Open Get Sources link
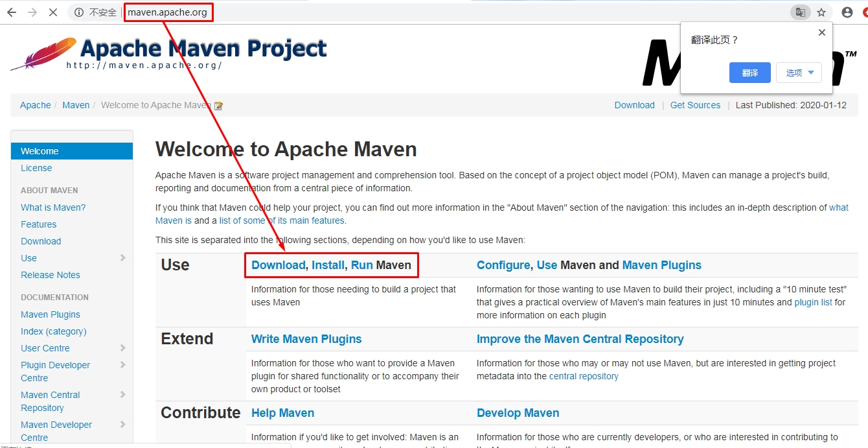Image resolution: width=868 pixels, height=448 pixels. tap(695, 105)
